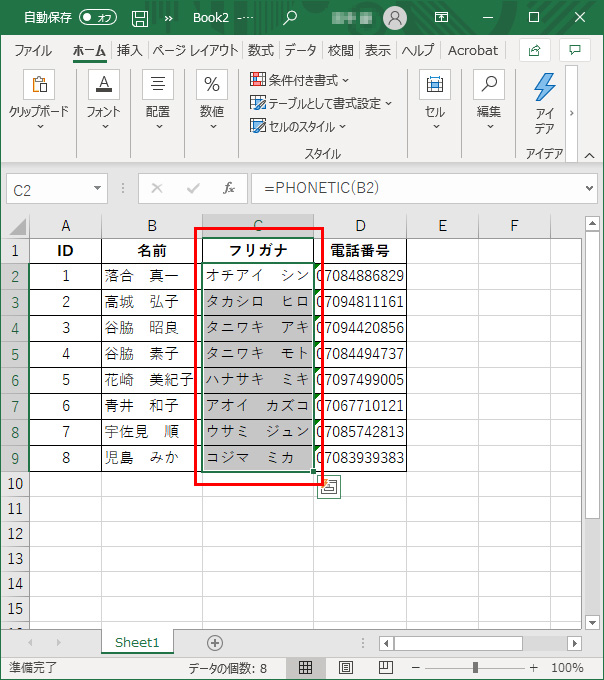Open the search magnifier in title bar
The width and height of the screenshot is (604, 680).
point(290,17)
